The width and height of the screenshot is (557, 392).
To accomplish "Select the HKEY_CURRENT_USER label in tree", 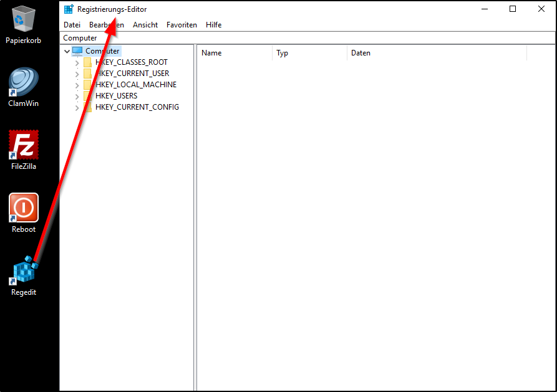I will pyautogui.click(x=132, y=74).
